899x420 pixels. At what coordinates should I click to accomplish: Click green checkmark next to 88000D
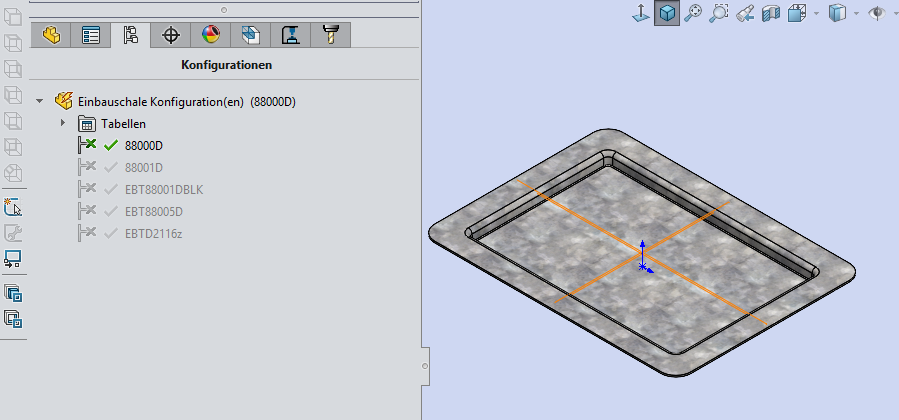tap(111, 146)
